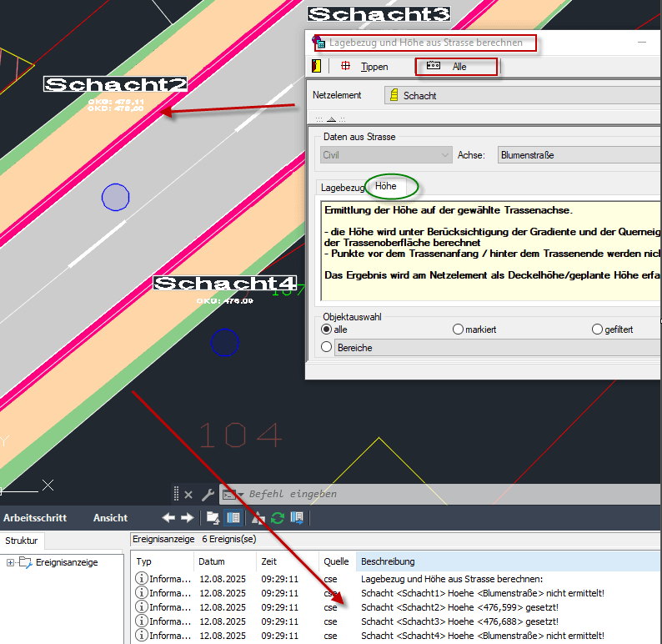This screenshot has width=662, height=644.
Task: Toggle the highlighted panel layout icon
Action: (234, 518)
